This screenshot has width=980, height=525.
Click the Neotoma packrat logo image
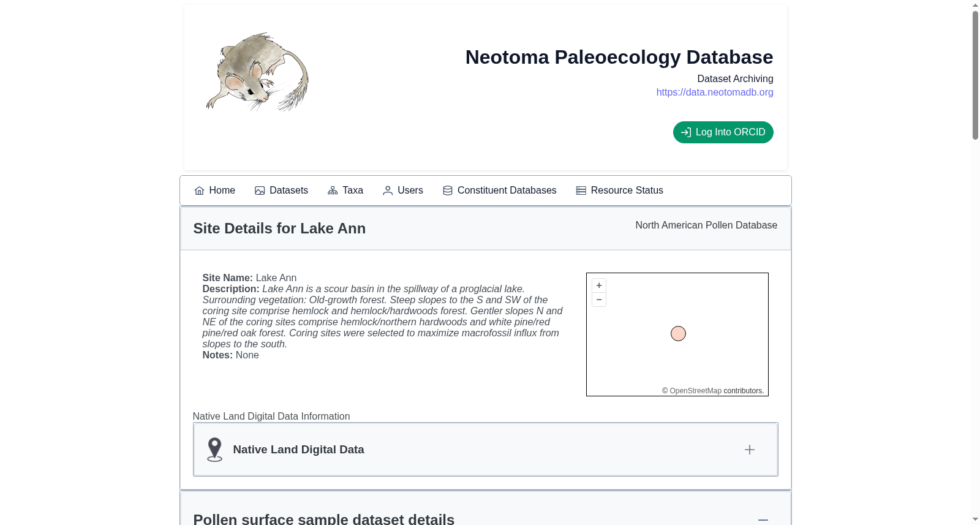[257, 72]
